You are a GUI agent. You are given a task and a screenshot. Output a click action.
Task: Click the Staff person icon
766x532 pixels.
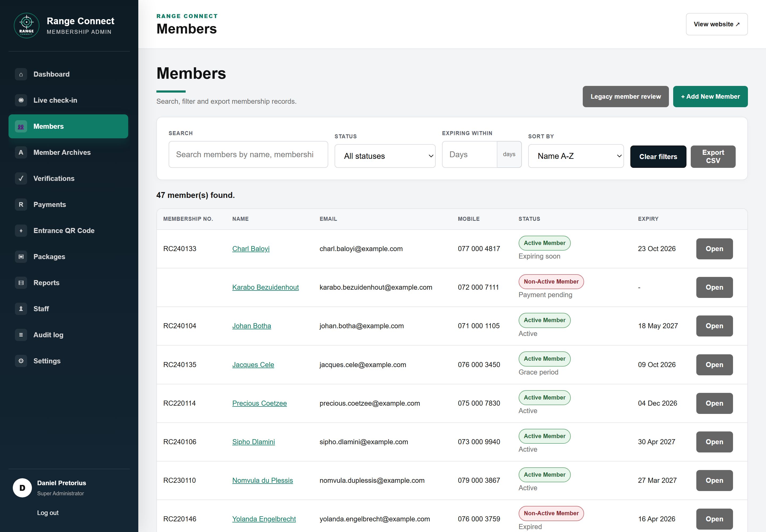click(x=21, y=309)
